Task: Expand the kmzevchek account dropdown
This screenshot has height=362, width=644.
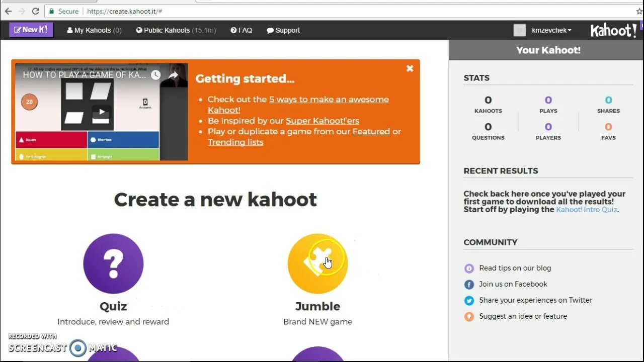Action: (x=551, y=30)
